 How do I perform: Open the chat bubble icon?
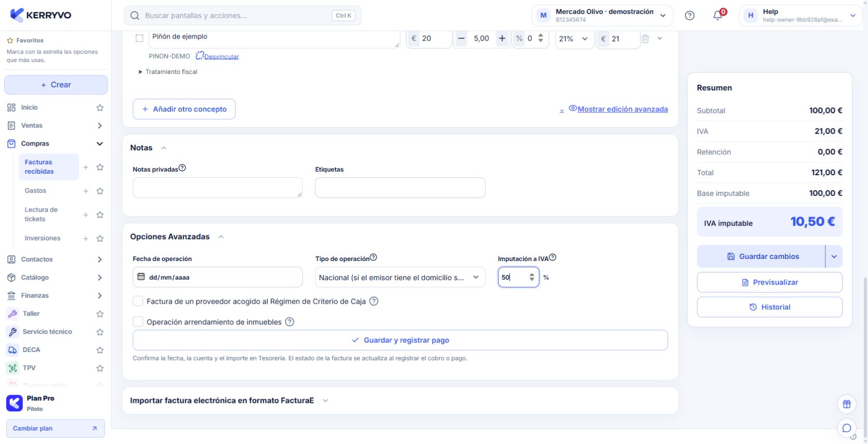(x=847, y=428)
